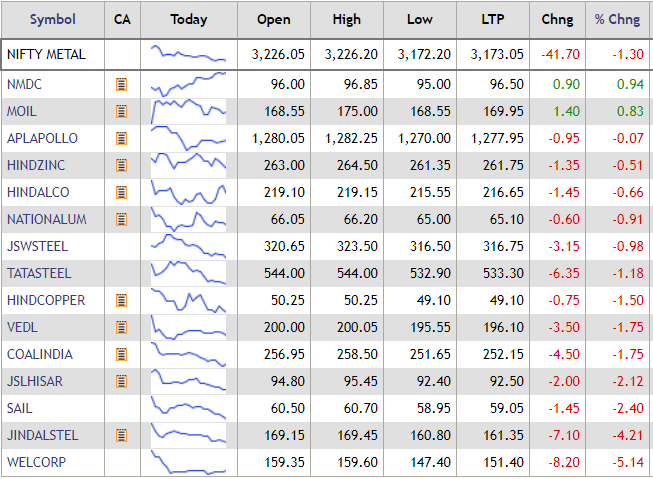Open TATASTEEL stock link
This screenshot has height=479, width=653.
pos(39,273)
